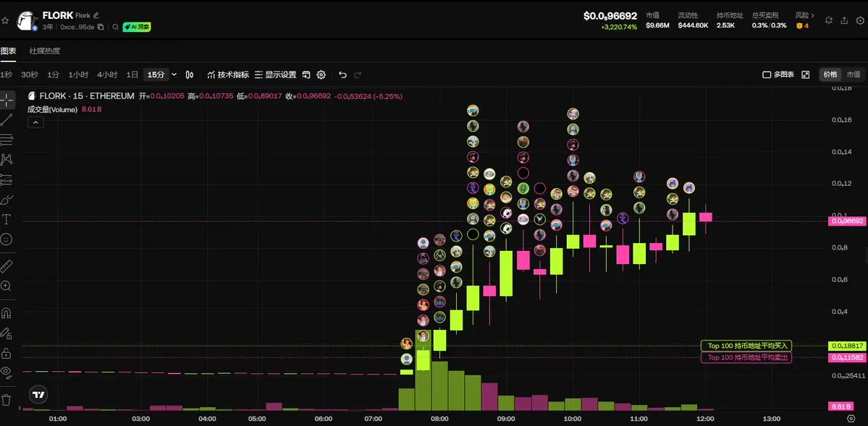This screenshot has height=426, width=868.
Task: Click the 8.61B volume tag on the axis
Action: (841, 406)
